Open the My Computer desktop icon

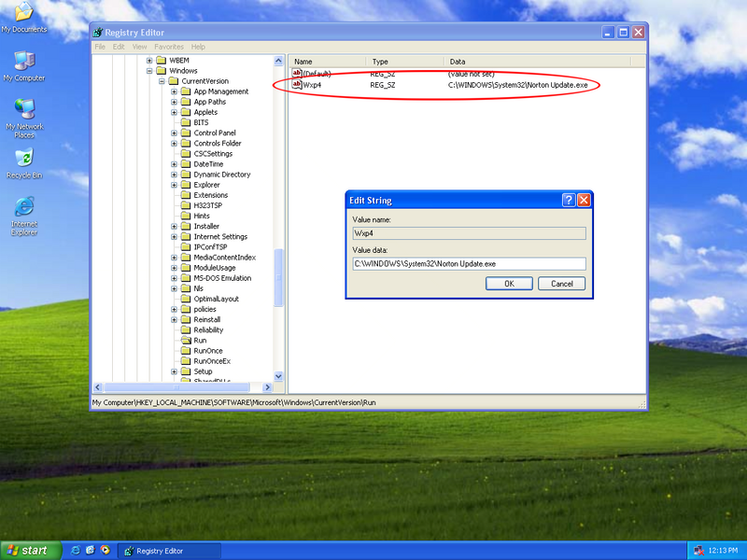pyautogui.click(x=24, y=66)
